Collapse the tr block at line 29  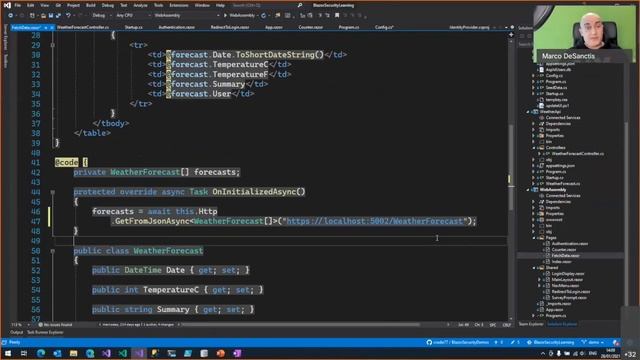click(53, 45)
